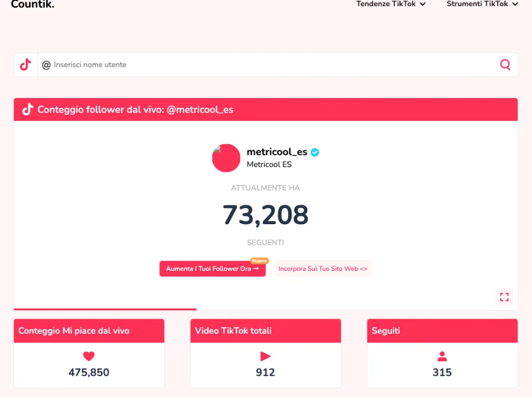Select the Video TikTok totali card header

tap(265, 331)
